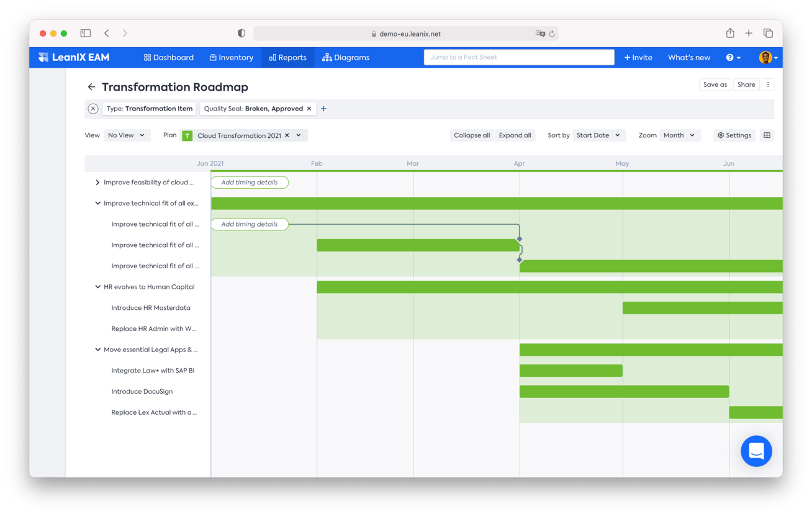Viewport: 812px width, 516px height.
Task: Add a new filter with the plus icon
Action: coord(323,109)
